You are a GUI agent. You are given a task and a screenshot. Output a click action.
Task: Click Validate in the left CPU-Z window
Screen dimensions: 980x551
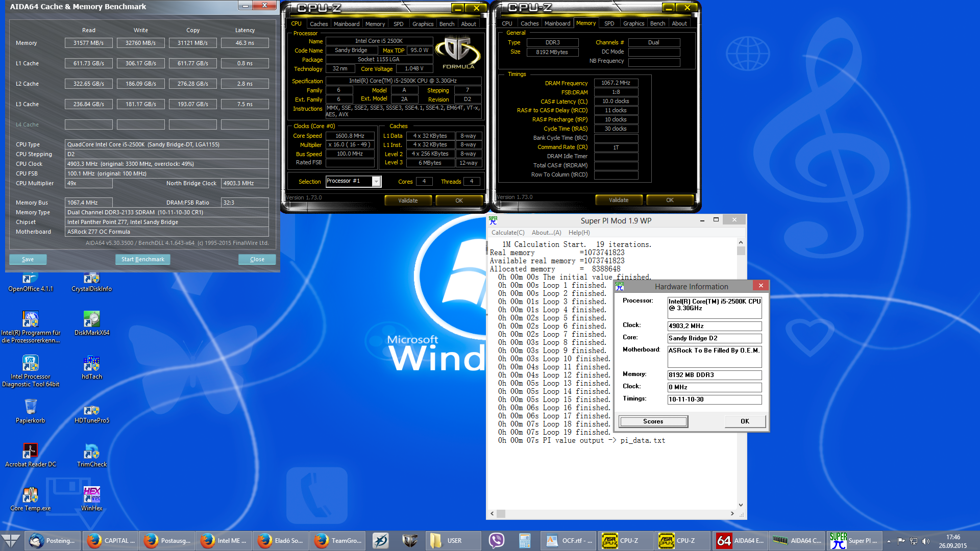(407, 201)
